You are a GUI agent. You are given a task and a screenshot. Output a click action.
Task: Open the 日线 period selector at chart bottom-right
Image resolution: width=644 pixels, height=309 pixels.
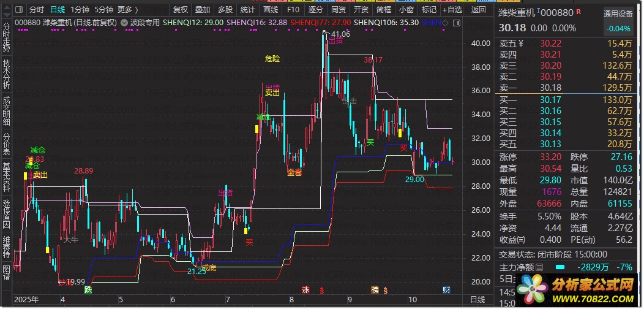click(477, 299)
